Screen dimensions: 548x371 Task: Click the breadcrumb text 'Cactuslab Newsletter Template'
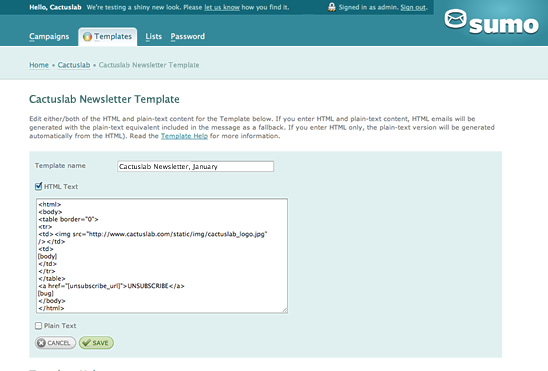(x=149, y=65)
